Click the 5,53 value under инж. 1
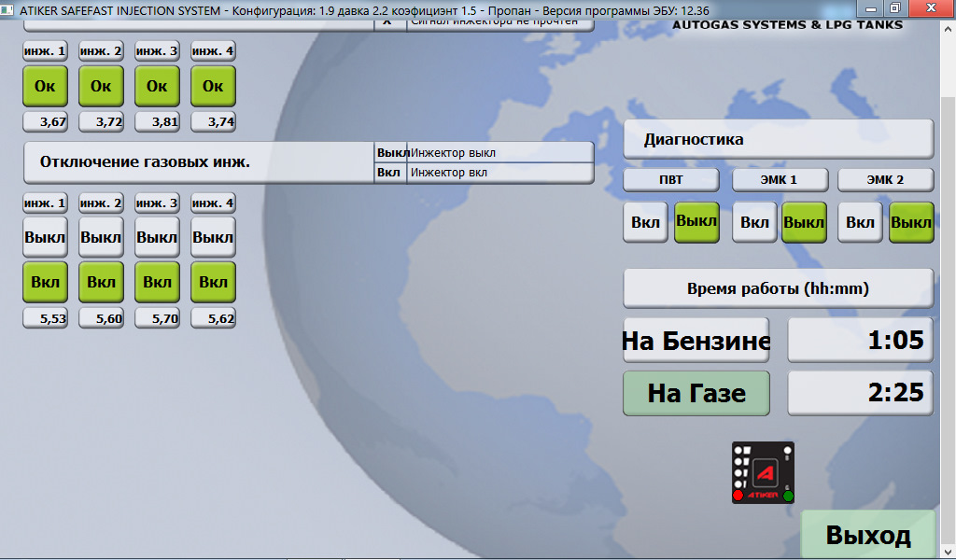This screenshot has width=956, height=560. 44,317
